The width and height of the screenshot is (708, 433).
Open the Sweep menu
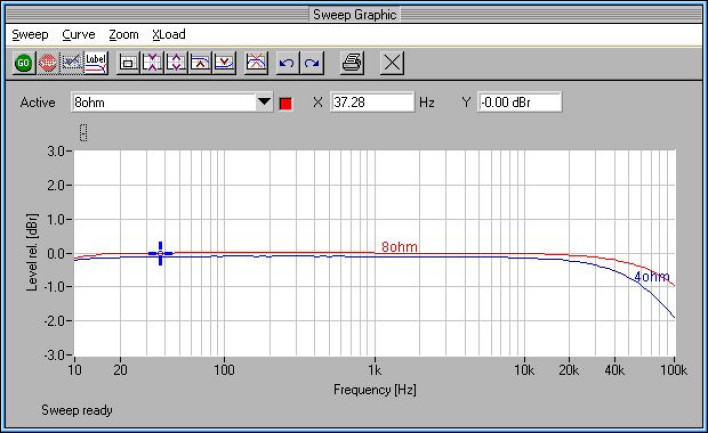(30, 34)
